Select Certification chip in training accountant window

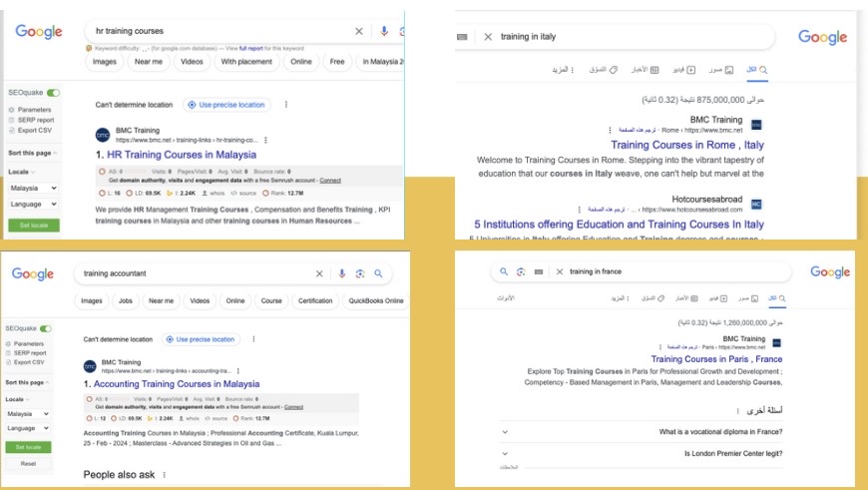click(315, 300)
